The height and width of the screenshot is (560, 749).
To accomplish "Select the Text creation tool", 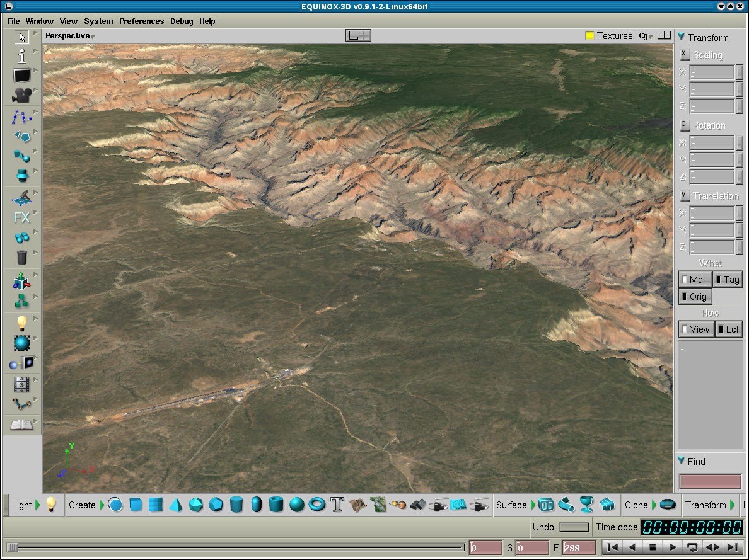I will click(337, 505).
